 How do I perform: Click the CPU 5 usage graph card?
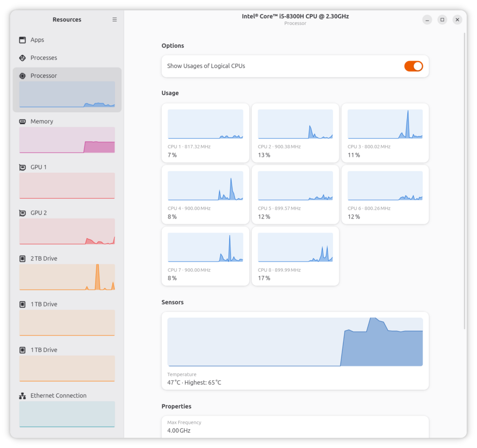(x=295, y=195)
